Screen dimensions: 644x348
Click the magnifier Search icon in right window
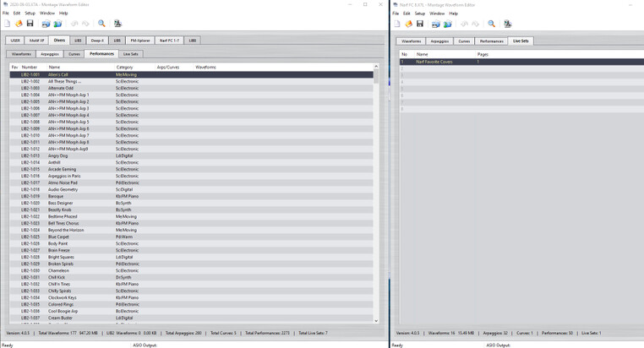pos(491,24)
